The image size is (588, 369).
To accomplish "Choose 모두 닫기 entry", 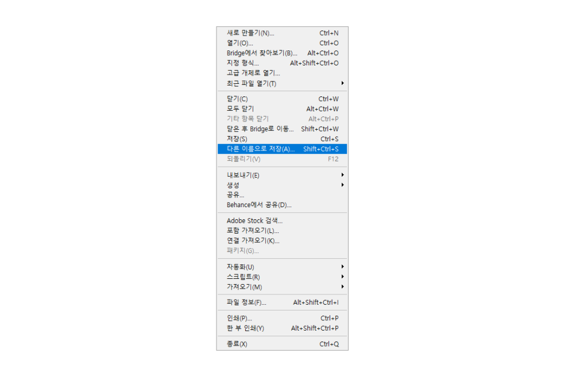I will click(x=282, y=109).
